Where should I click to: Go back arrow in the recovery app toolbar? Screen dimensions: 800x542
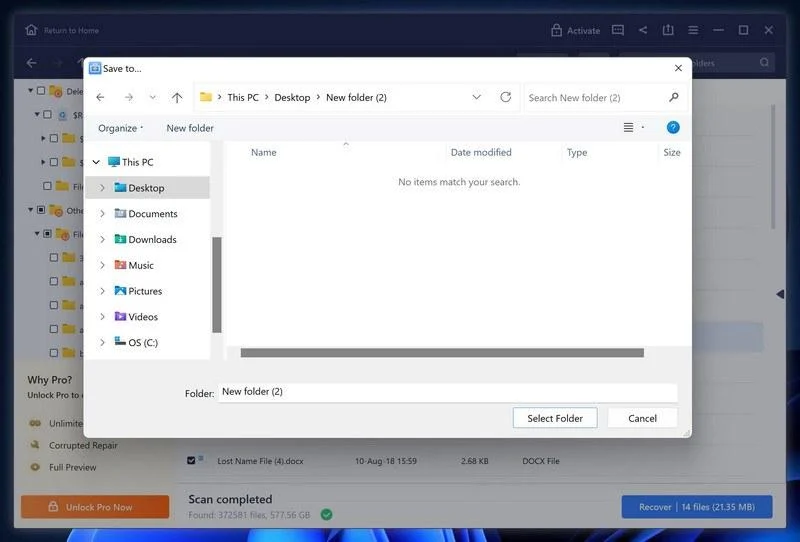pos(32,63)
